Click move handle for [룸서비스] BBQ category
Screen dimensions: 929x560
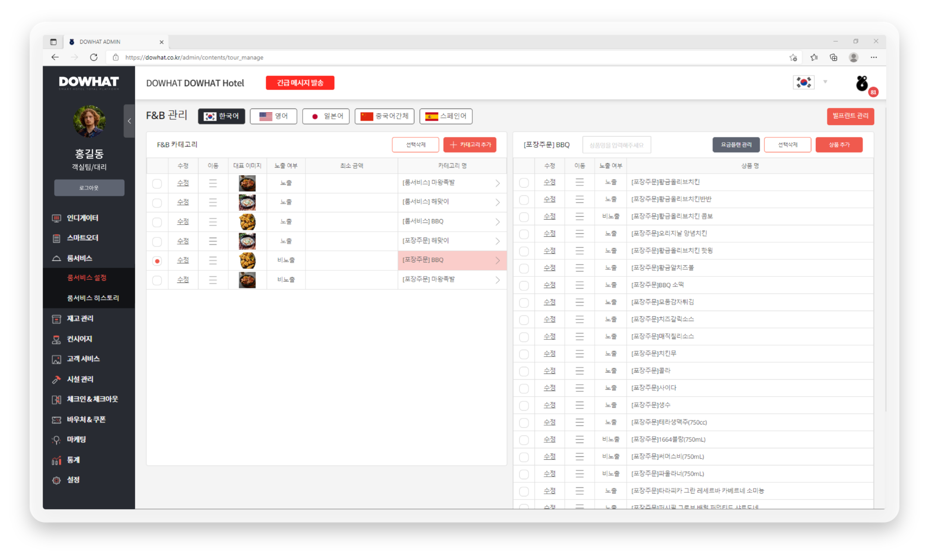213,222
